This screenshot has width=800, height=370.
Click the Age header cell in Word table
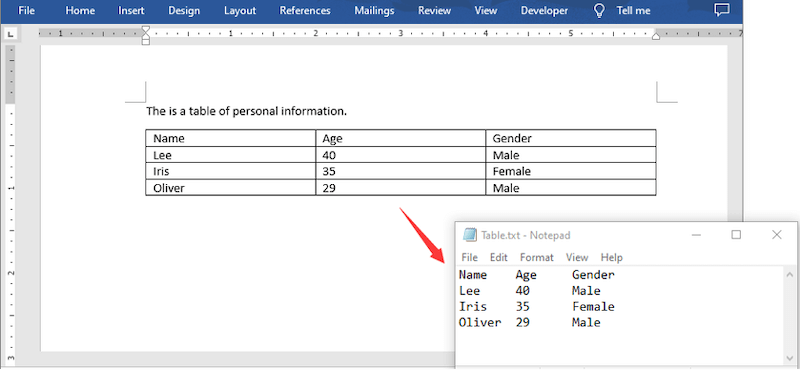click(x=401, y=138)
